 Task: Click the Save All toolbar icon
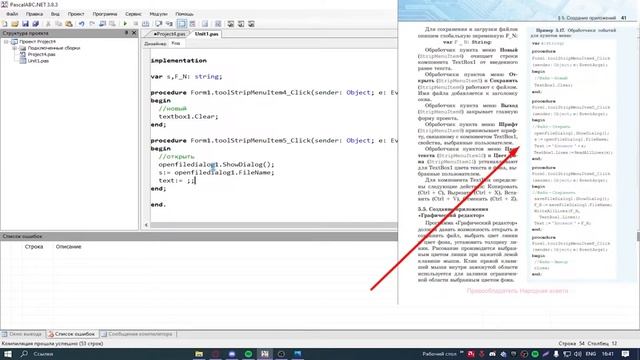[36, 24]
